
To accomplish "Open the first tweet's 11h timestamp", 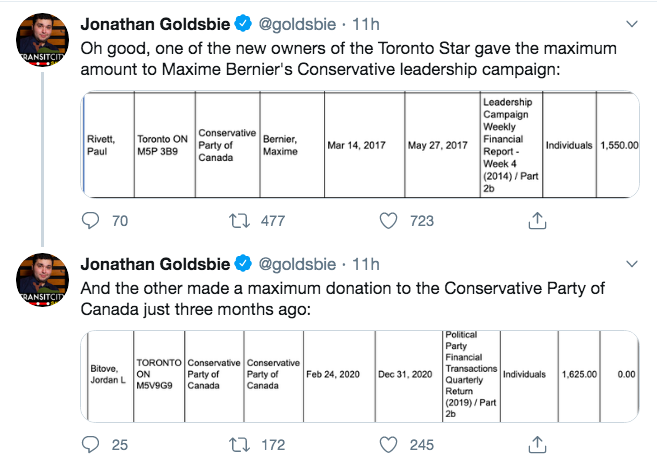I will pos(366,22).
